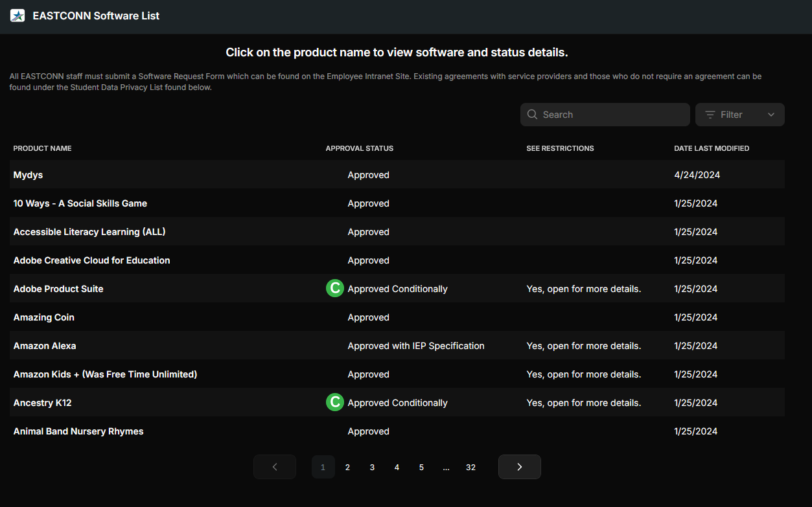
Task: Click the green C badge for Adobe Product Suite
Action: 334,289
